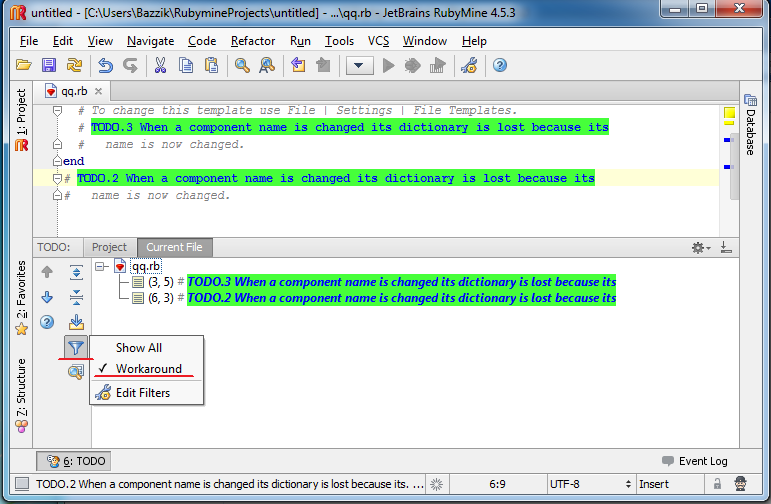The width and height of the screenshot is (771, 504).
Task: Open the Event Log
Action: pos(695,461)
